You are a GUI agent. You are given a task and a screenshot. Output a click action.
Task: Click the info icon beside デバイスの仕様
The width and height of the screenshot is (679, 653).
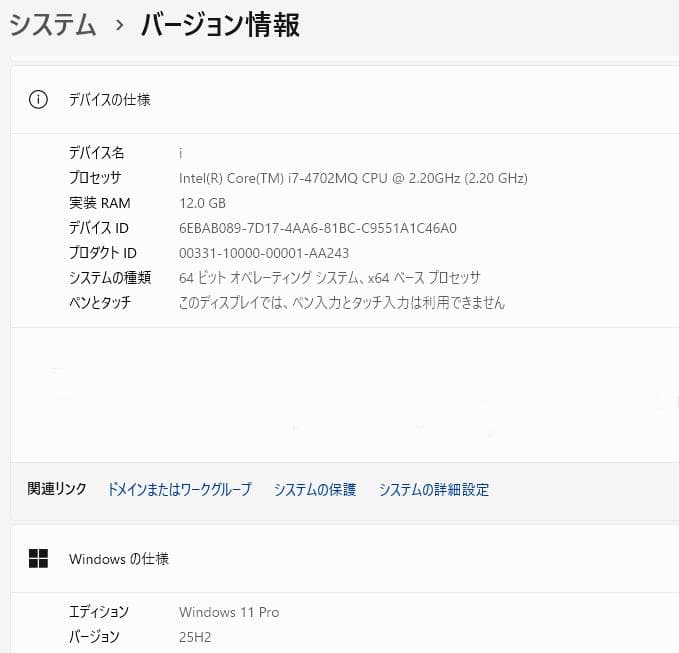pos(38,100)
